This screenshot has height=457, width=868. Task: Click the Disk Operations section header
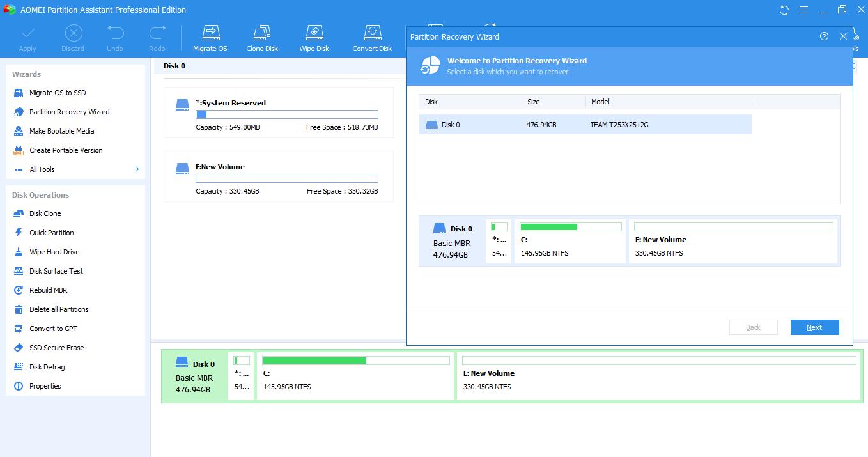pos(40,195)
